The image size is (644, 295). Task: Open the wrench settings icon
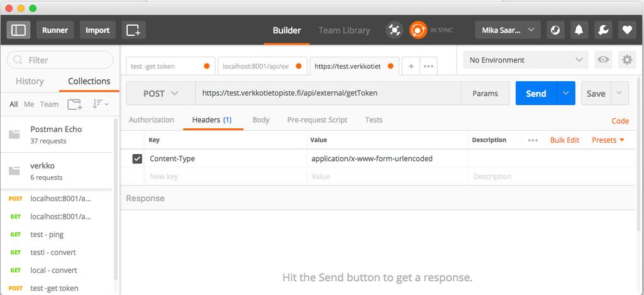(x=603, y=30)
